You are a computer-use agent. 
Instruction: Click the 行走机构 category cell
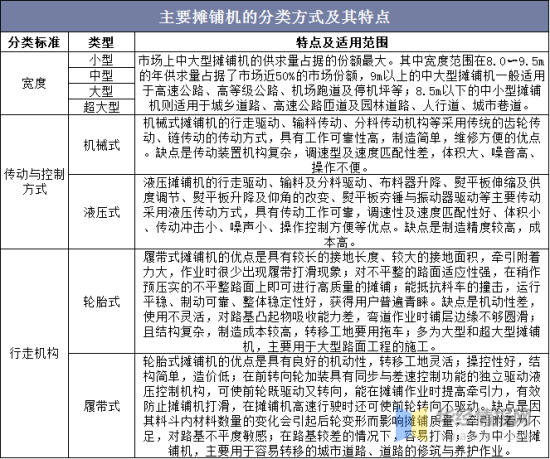point(34,353)
